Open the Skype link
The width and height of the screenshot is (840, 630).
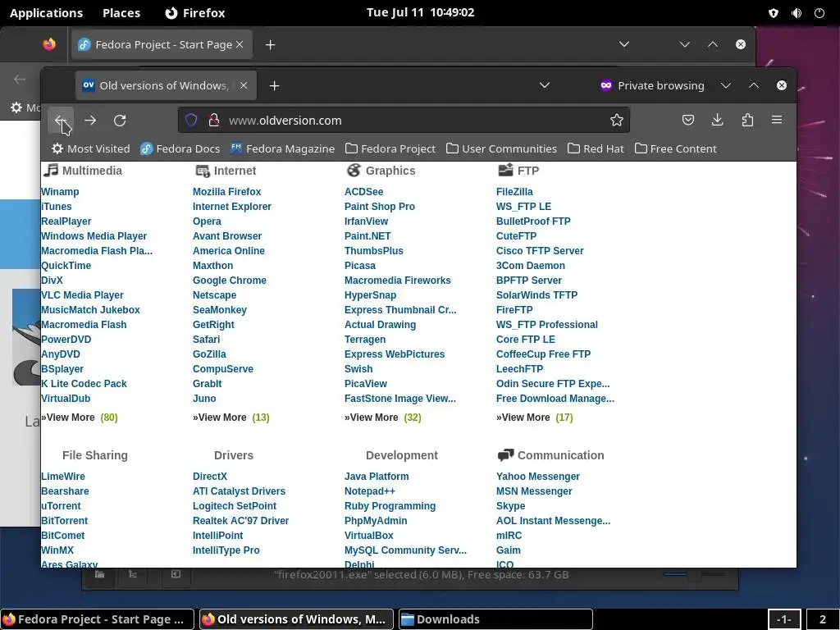510,506
